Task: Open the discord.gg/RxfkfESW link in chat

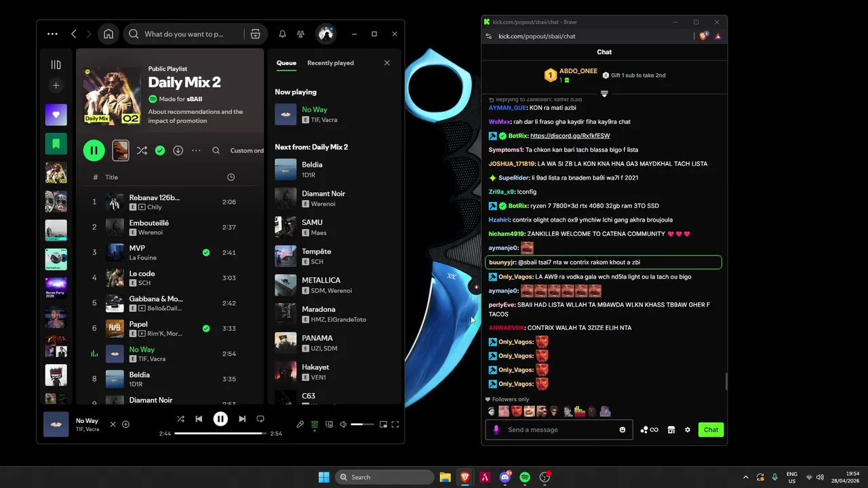Action: 570,136
